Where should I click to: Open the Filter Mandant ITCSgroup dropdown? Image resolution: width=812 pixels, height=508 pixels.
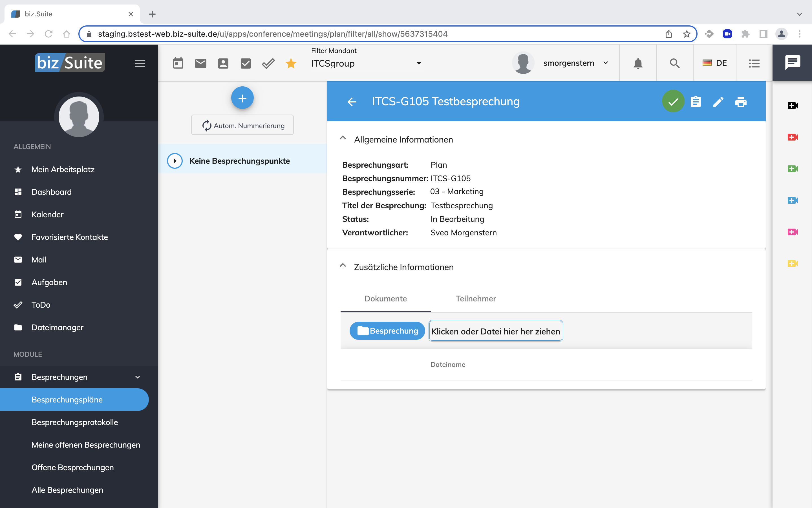click(x=367, y=63)
